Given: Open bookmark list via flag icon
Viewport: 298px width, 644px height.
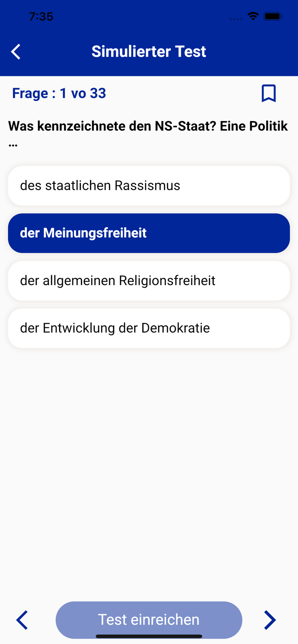Looking at the screenshot, I should [268, 93].
